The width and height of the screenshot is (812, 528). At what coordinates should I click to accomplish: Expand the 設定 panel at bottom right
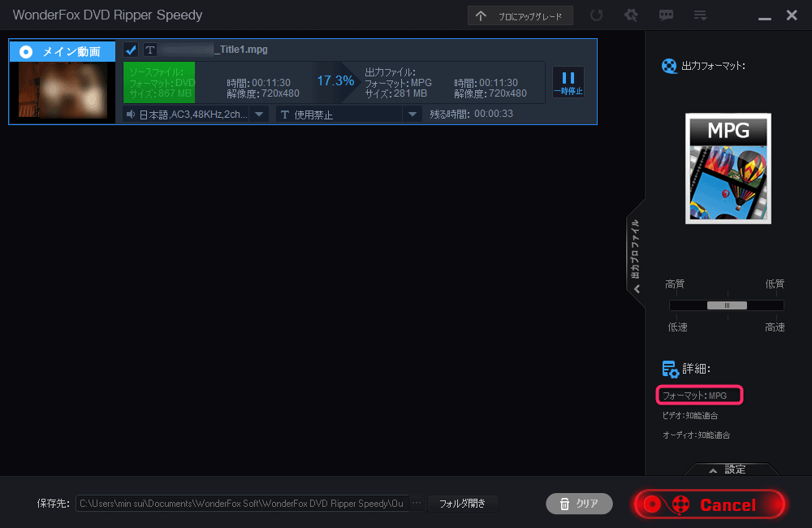tap(728, 470)
